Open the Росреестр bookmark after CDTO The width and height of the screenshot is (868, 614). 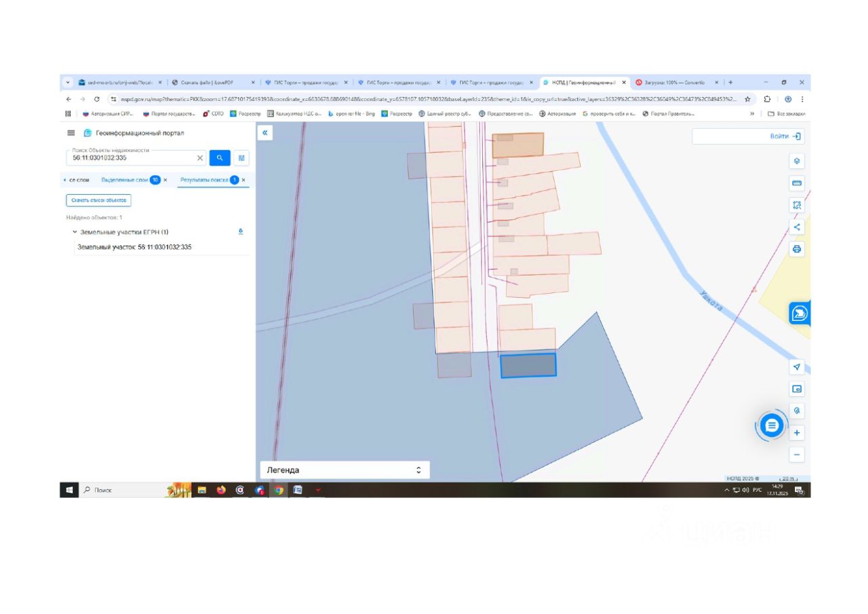245,113
